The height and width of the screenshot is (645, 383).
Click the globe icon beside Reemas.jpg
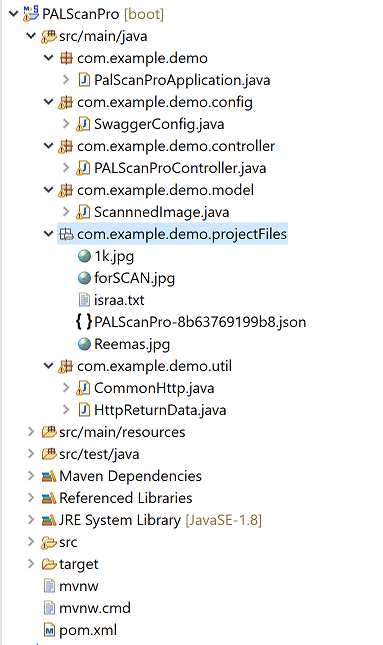[84, 344]
